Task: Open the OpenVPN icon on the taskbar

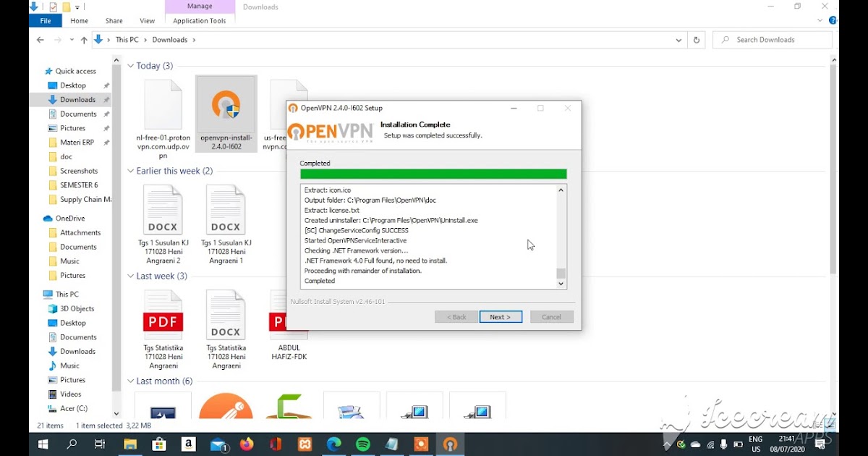Action: [x=450, y=444]
